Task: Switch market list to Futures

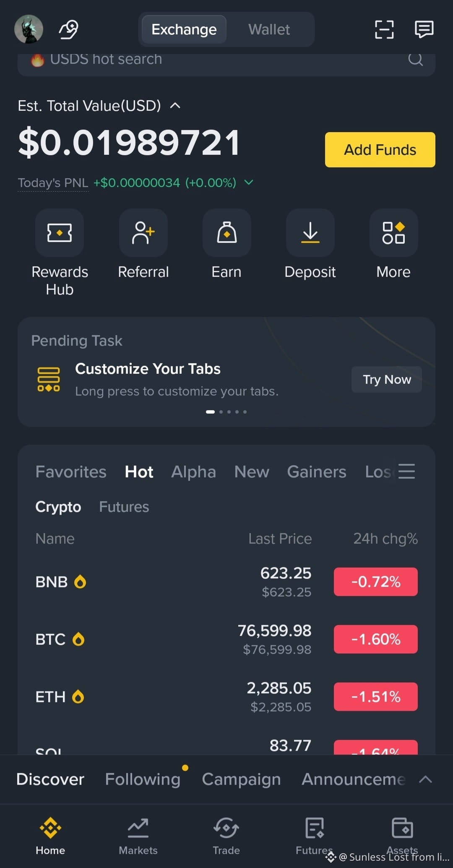Action: pyautogui.click(x=124, y=507)
